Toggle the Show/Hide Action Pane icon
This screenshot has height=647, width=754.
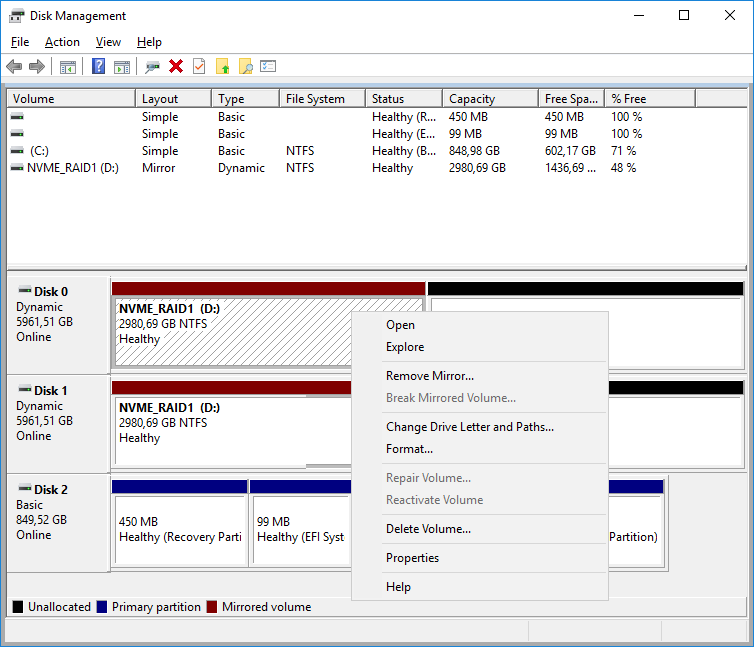coord(122,67)
